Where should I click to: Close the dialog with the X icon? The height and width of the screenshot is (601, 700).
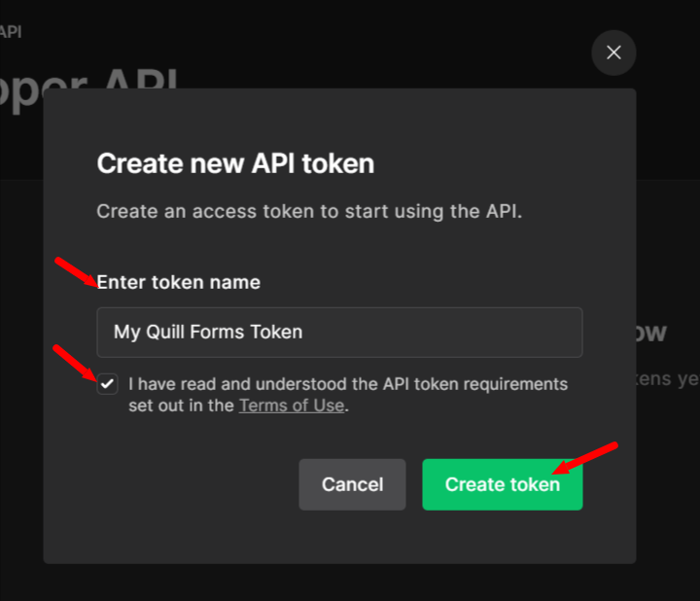click(x=613, y=53)
